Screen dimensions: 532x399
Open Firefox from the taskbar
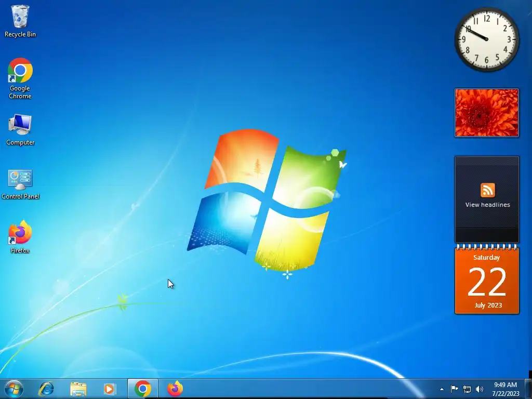tap(175, 389)
